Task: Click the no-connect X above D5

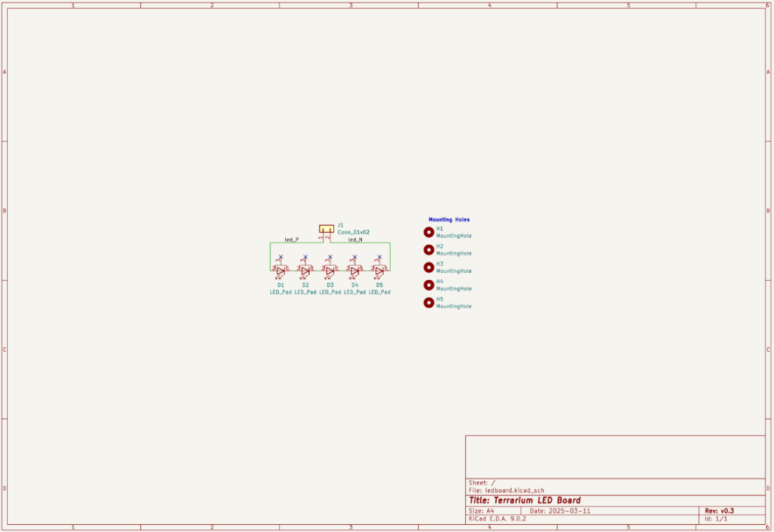Action: click(x=379, y=257)
